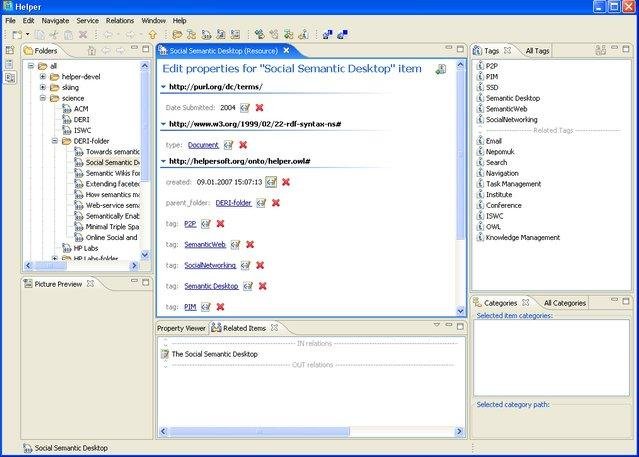Click edit icon beside created date value

click(271, 182)
